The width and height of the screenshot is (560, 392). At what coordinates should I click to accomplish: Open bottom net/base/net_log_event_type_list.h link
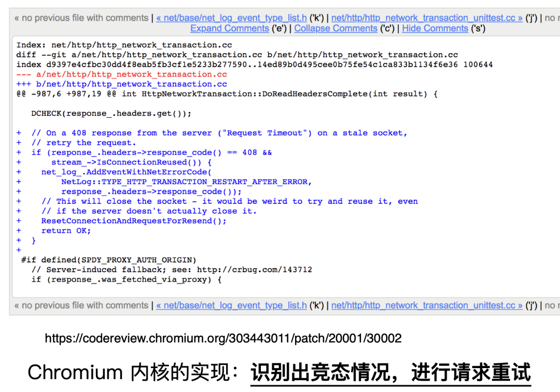click(x=231, y=305)
